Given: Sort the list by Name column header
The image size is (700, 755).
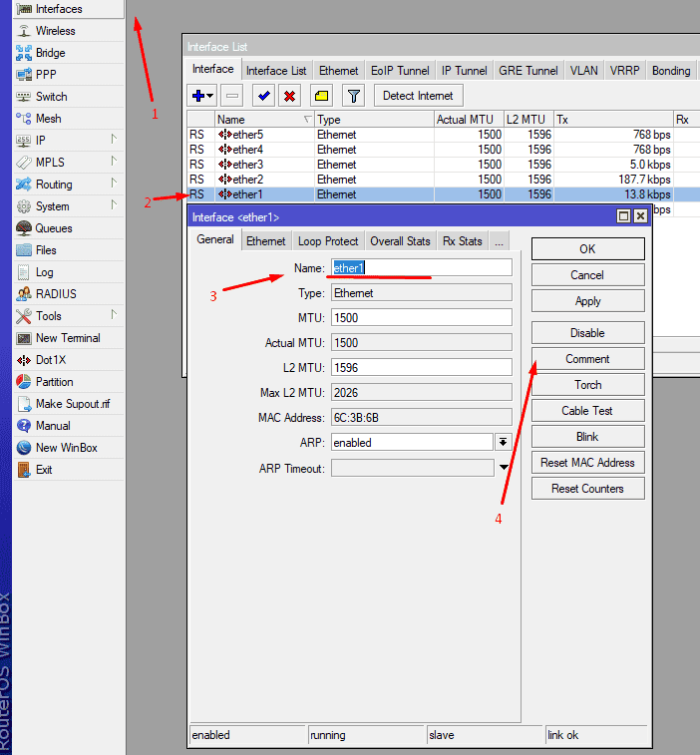Looking at the screenshot, I should coord(263,120).
